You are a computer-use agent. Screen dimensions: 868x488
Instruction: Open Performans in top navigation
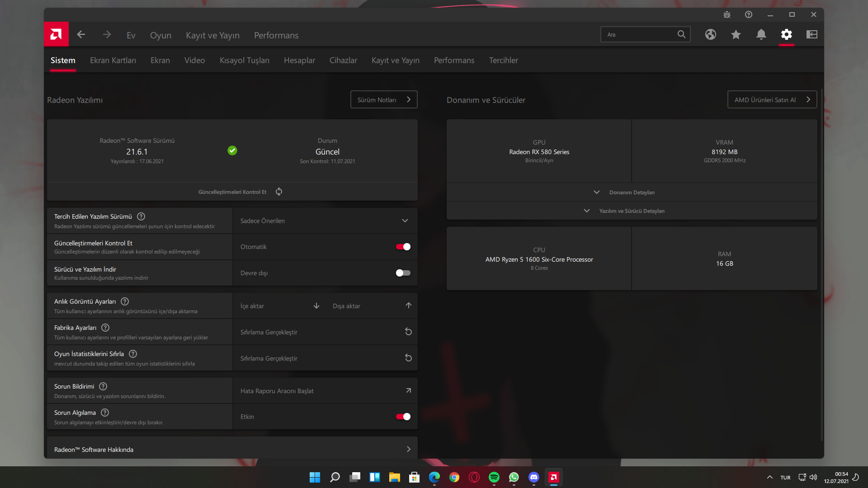[x=276, y=35]
